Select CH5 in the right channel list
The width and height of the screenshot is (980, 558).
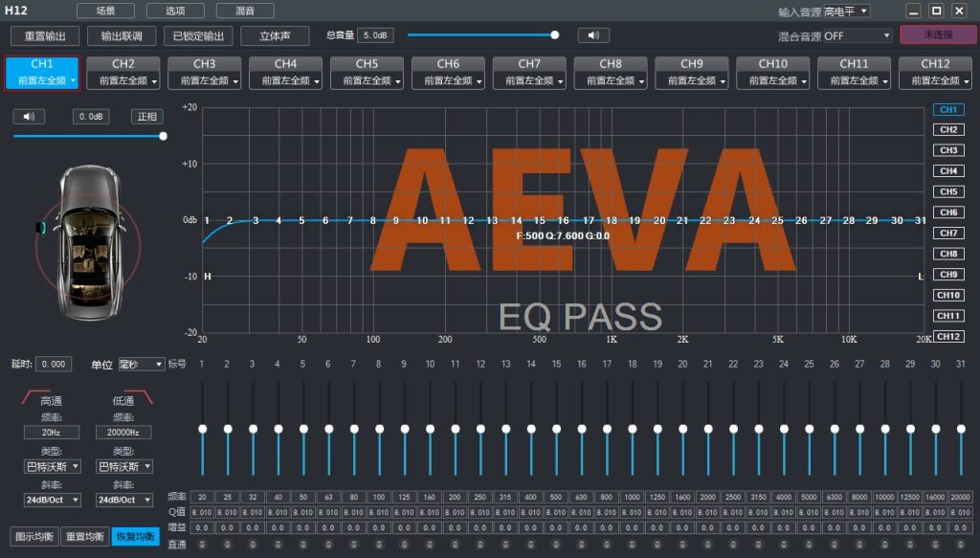click(x=948, y=191)
